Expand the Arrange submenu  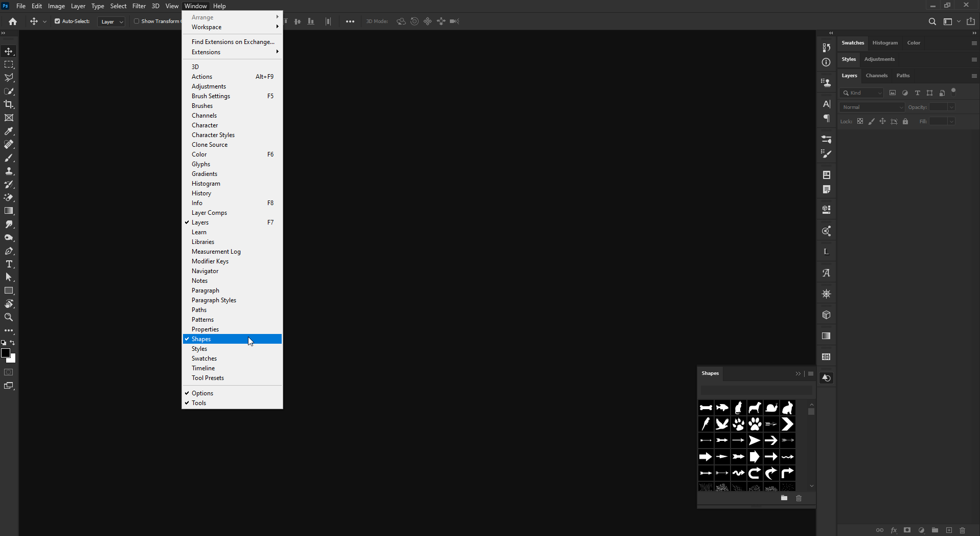point(202,17)
